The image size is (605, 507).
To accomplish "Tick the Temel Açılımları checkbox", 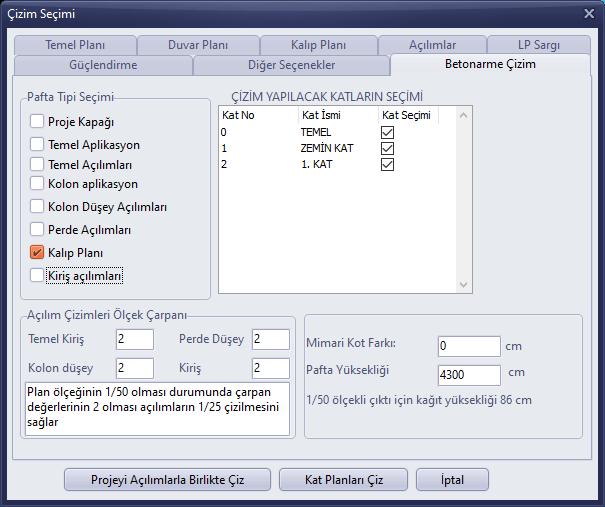I will (37, 164).
